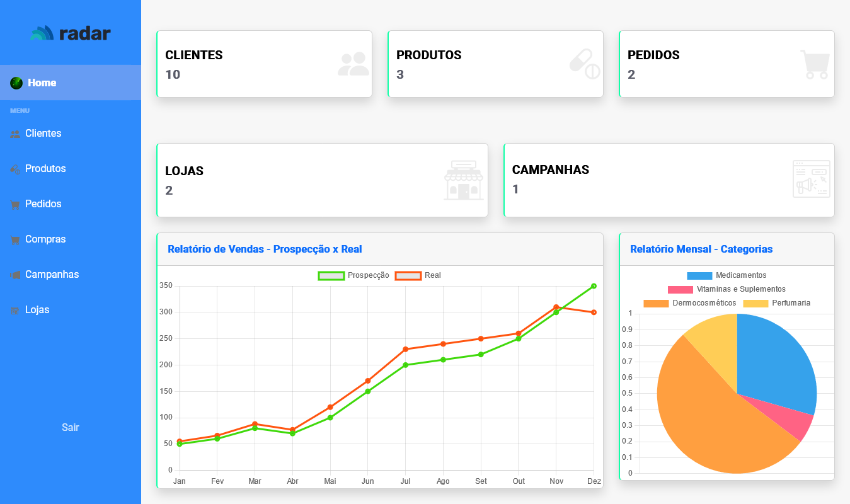850x504 pixels.
Task: Hide the Real dataset via its legend entry
Action: tap(416, 275)
